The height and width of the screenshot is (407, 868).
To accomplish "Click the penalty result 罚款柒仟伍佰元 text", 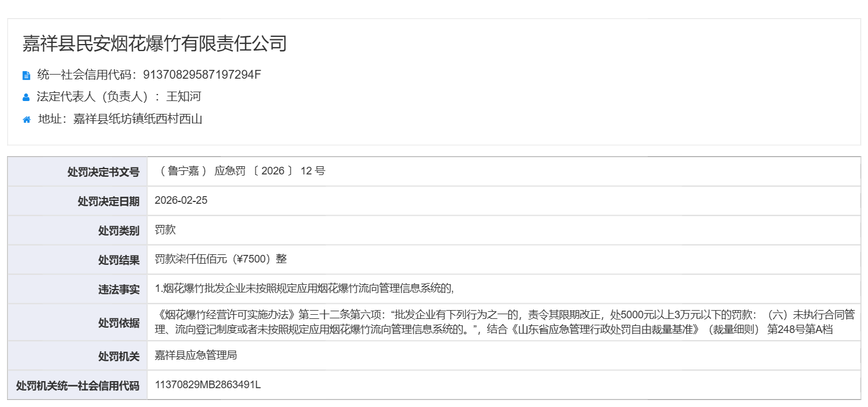I will tap(220, 259).
